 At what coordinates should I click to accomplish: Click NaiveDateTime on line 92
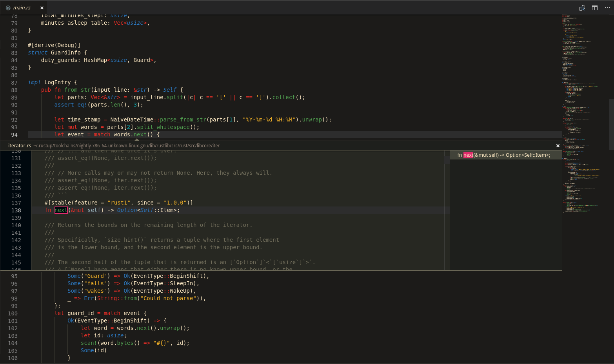(132, 120)
